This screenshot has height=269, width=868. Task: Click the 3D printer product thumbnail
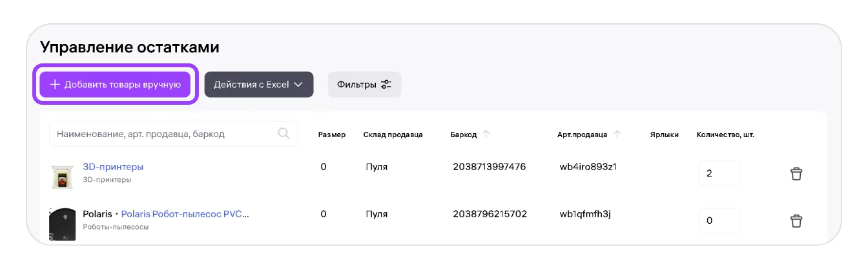63,175
